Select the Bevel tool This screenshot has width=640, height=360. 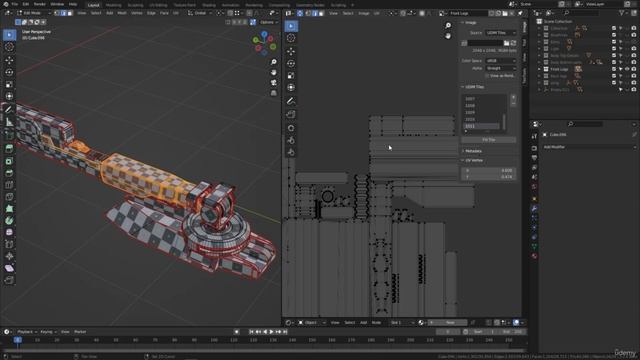click(9, 173)
